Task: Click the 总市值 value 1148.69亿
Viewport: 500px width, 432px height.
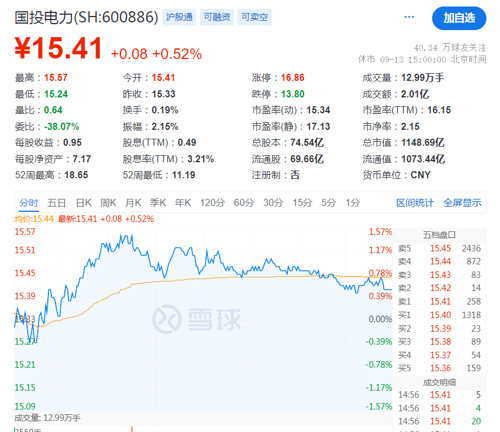Action: pos(423,143)
